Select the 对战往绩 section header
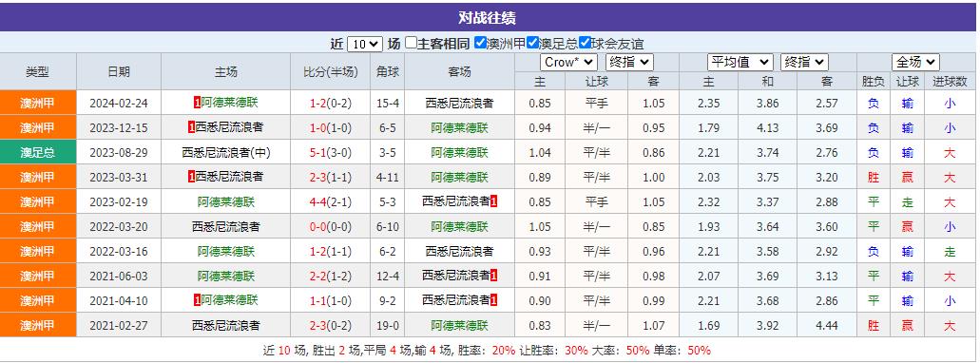Image resolution: width=980 pixels, height=363 pixels. click(488, 17)
